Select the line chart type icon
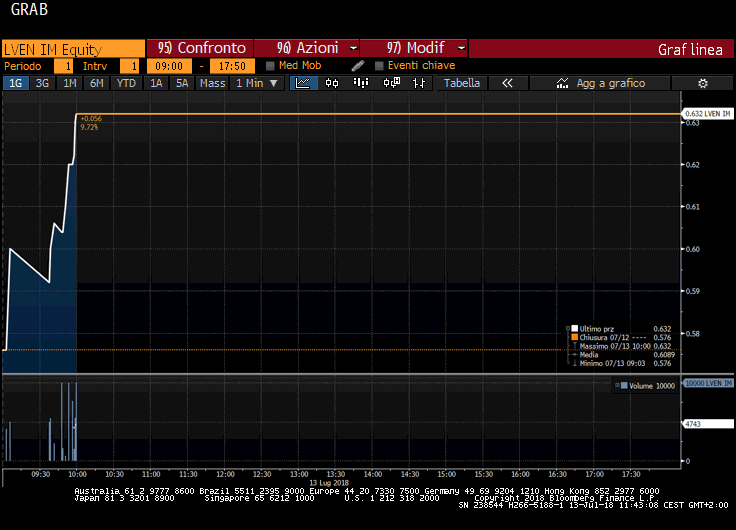The width and height of the screenshot is (736, 530). coord(302,83)
